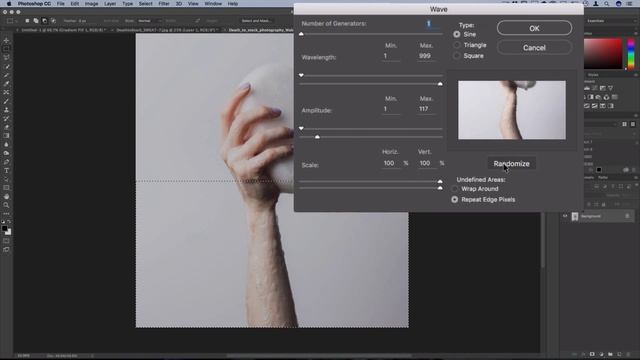Image resolution: width=640 pixels, height=360 pixels.
Task: Select the Clone Stamp tool
Action: [x=6, y=110]
